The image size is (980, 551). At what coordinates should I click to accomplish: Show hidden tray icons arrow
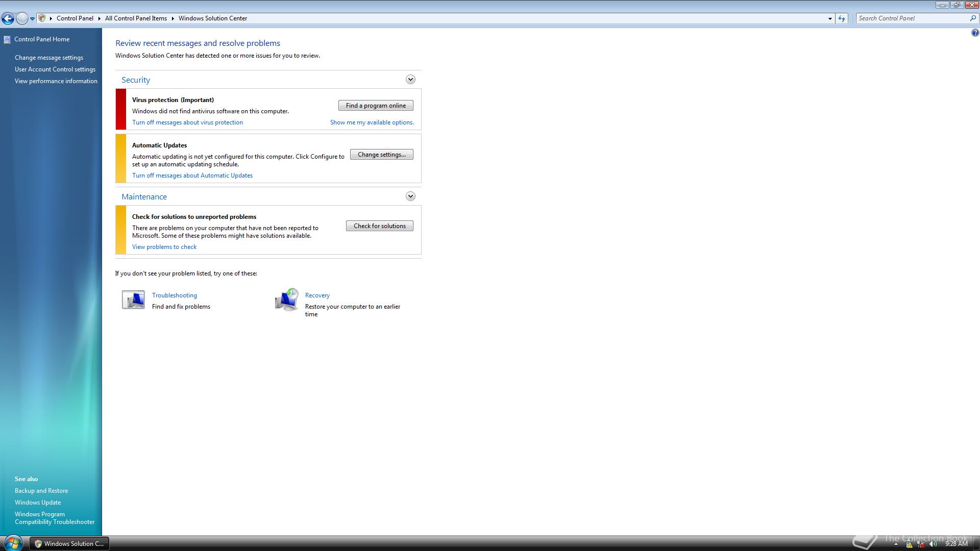point(896,544)
